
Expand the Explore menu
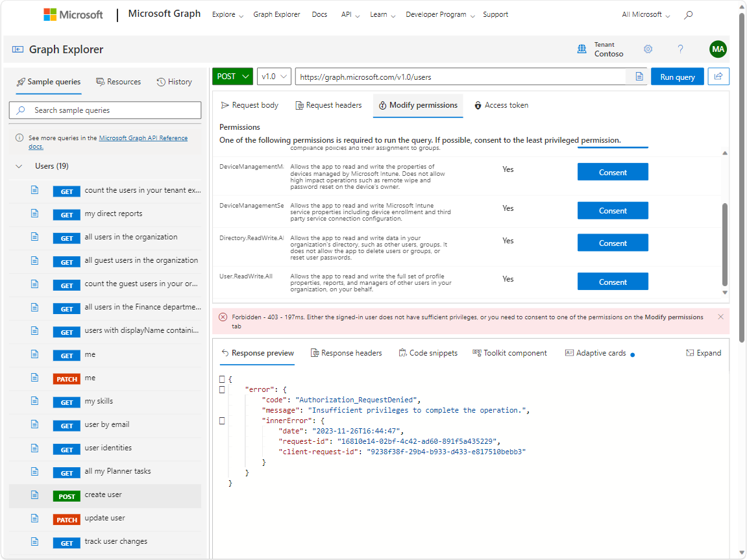[x=227, y=15]
